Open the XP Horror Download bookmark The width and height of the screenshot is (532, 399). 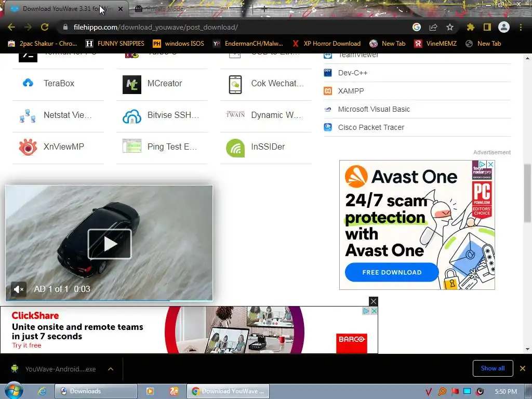pos(326,44)
